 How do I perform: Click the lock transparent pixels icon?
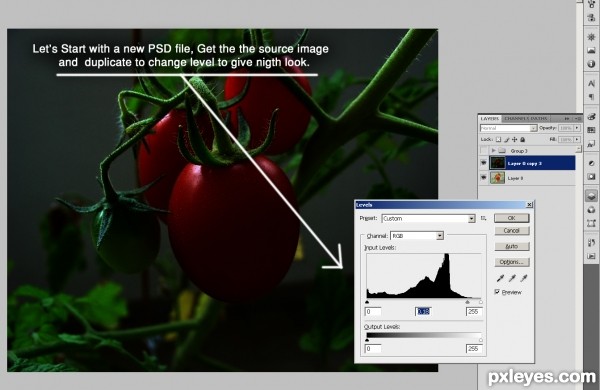499,140
